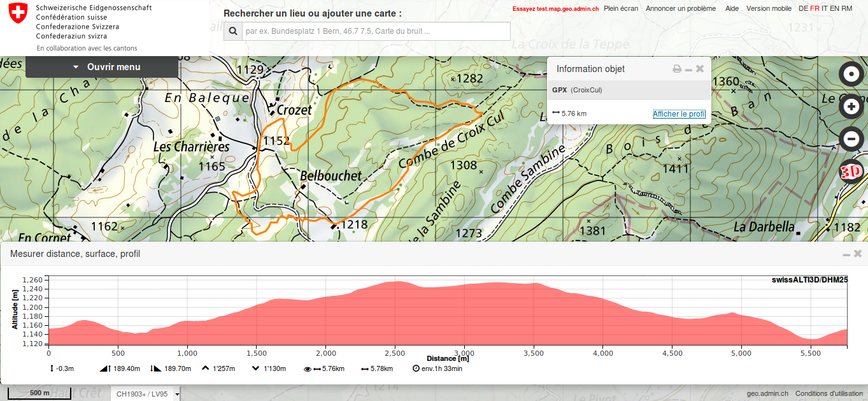Click the En collaboration avec les cantons text
868x401 pixels.
(x=87, y=48)
